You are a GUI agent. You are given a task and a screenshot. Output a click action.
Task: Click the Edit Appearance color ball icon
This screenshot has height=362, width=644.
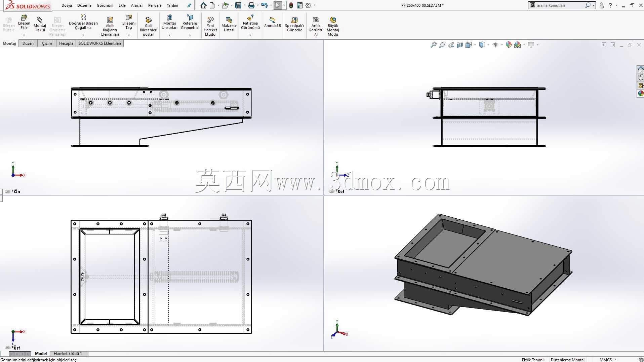pos(509,45)
